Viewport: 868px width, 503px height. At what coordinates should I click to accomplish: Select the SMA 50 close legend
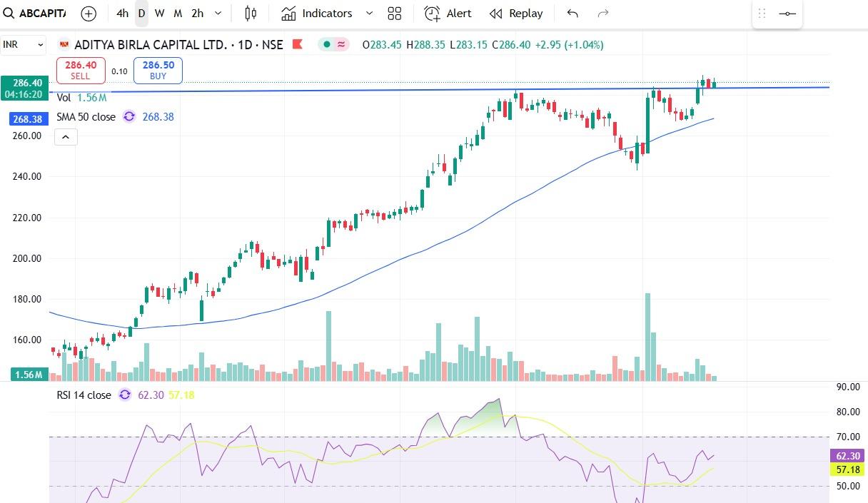[86, 116]
